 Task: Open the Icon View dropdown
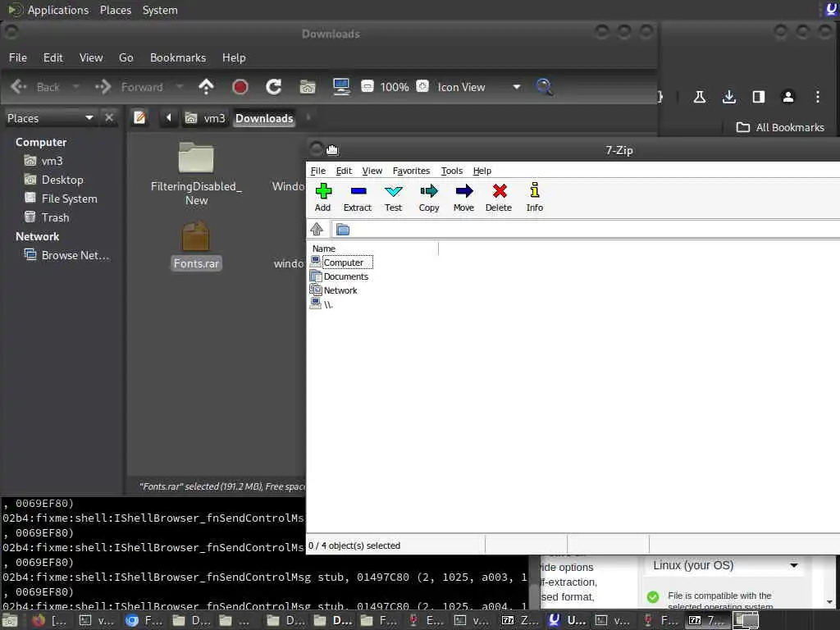click(x=479, y=87)
